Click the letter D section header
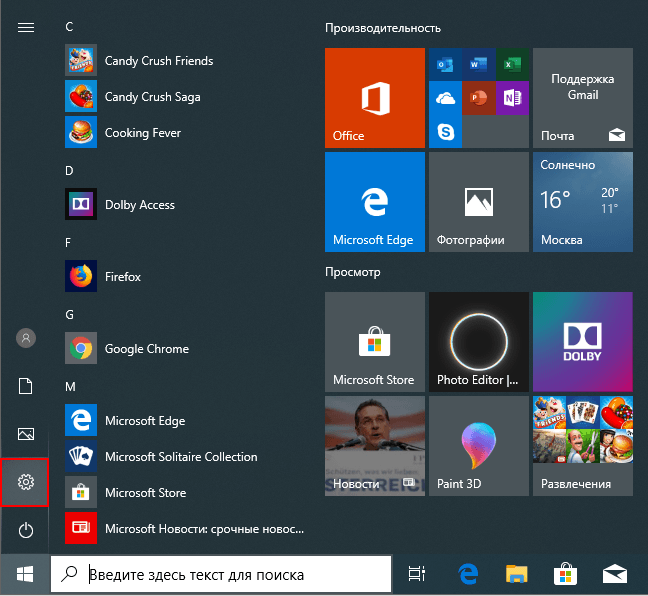The height and width of the screenshot is (596, 648). [x=69, y=171]
